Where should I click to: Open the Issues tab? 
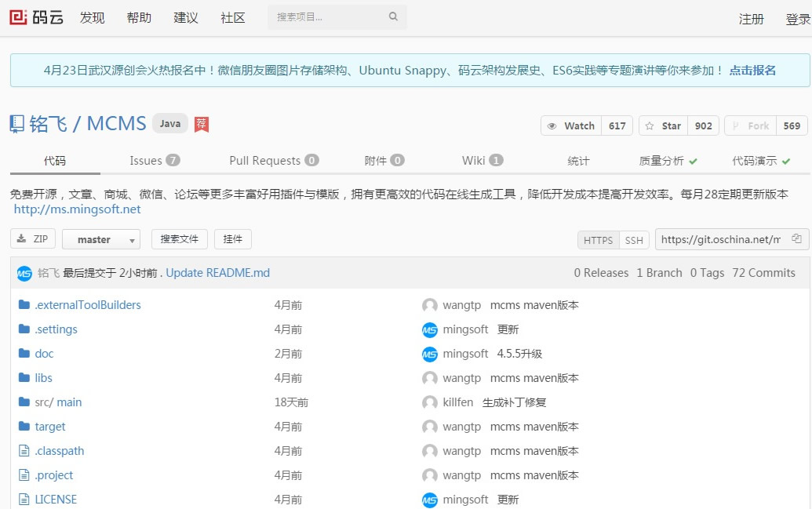pos(154,160)
